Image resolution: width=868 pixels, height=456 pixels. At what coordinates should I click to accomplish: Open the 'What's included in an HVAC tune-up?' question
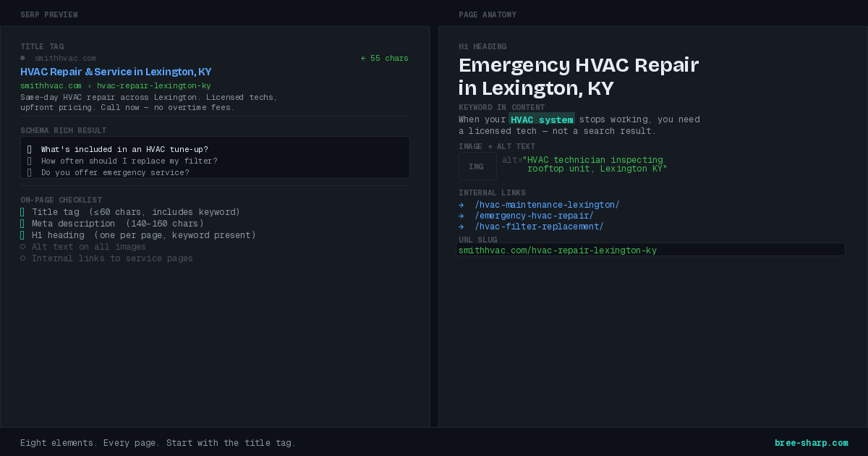124,149
